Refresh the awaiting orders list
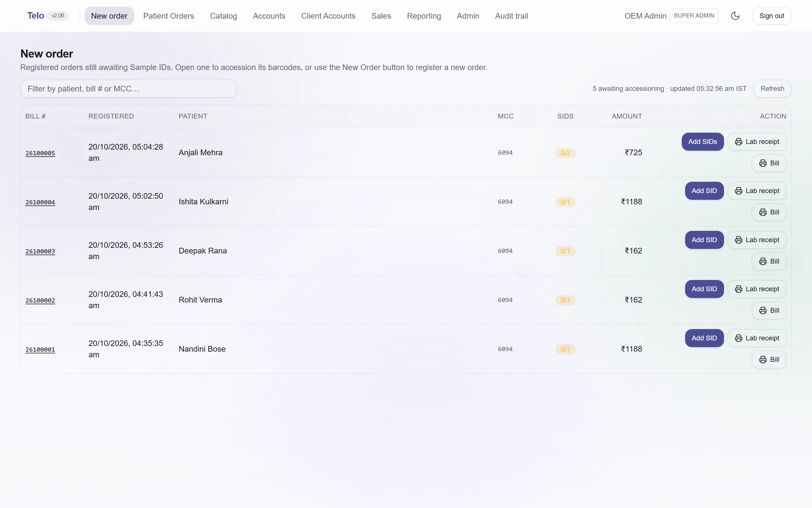The image size is (812, 508). (x=772, y=89)
